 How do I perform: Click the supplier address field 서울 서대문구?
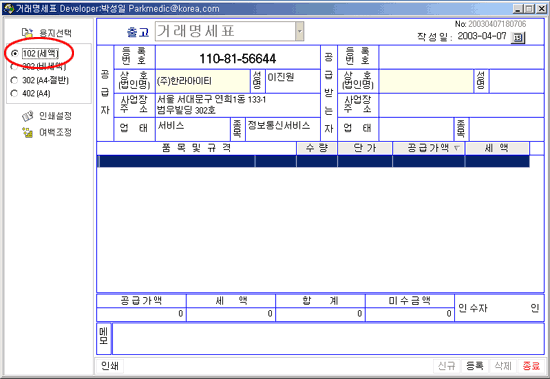pyautogui.click(x=238, y=105)
